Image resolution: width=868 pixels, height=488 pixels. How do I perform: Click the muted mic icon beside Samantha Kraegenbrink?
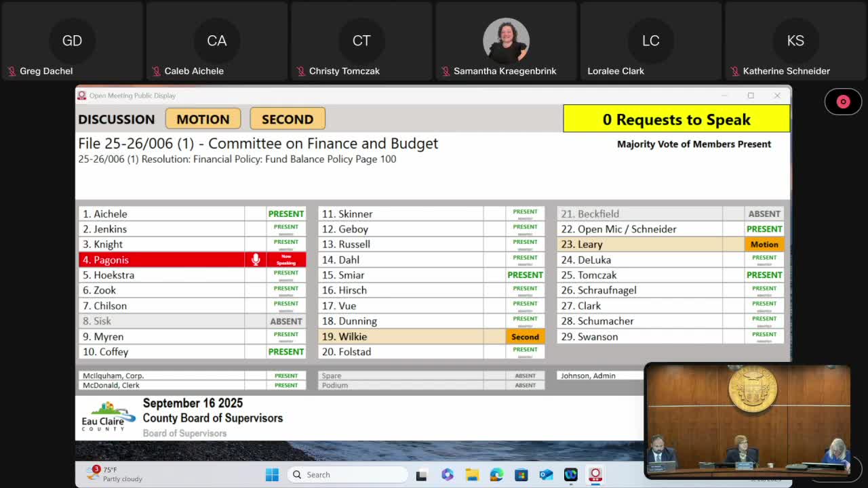[x=446, y=71]
